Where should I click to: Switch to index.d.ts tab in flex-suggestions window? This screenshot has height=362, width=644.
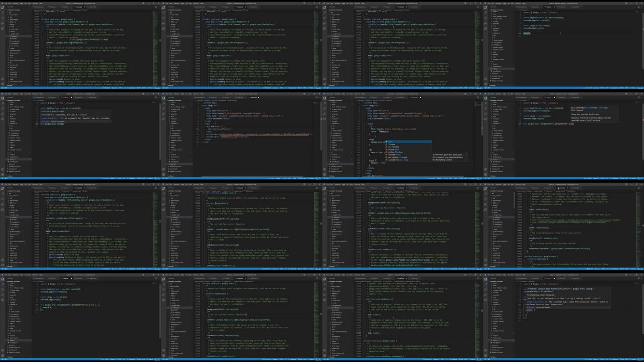pyautogui.click(x=401, y=97)
